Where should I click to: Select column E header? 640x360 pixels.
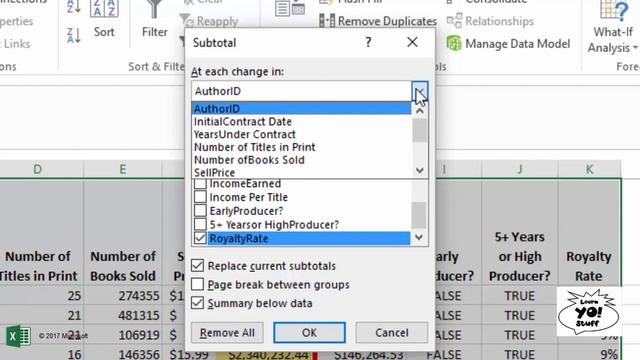pos(123,169)
